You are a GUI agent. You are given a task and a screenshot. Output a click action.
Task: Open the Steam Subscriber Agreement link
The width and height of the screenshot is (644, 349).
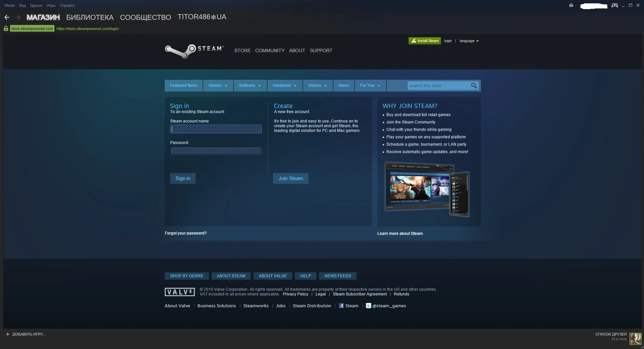(360, 294)
